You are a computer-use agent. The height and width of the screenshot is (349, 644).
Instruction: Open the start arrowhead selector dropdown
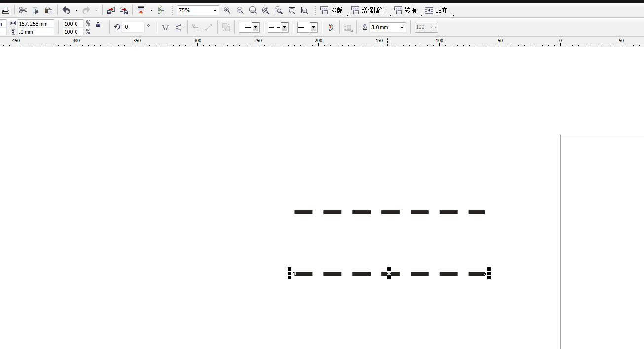tap(255, 28)
